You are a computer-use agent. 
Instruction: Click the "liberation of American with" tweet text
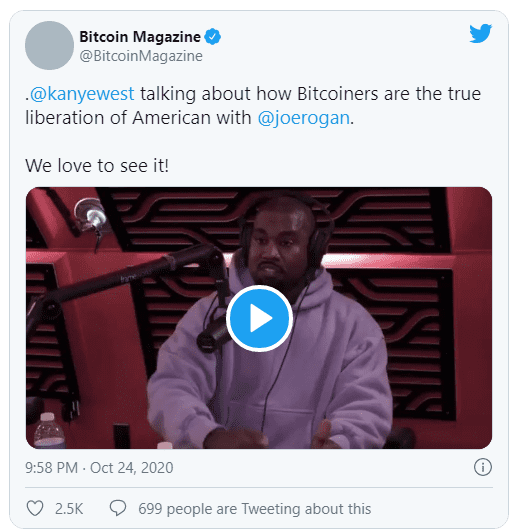point(138,118)
